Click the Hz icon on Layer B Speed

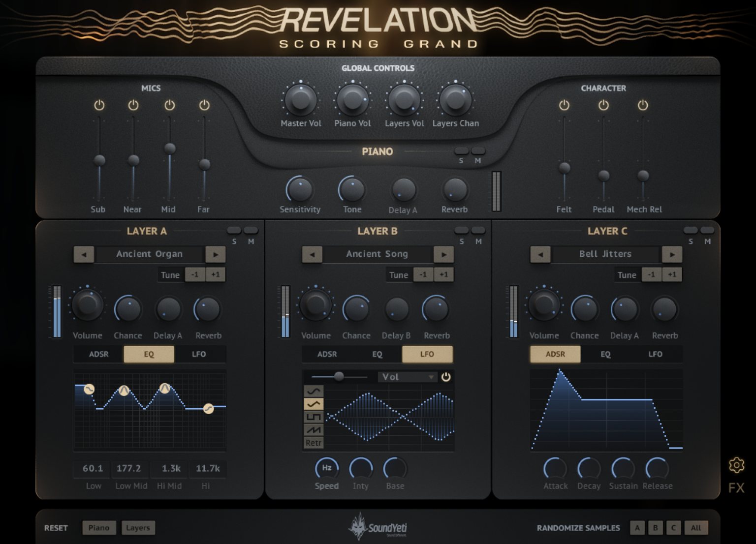326,468
